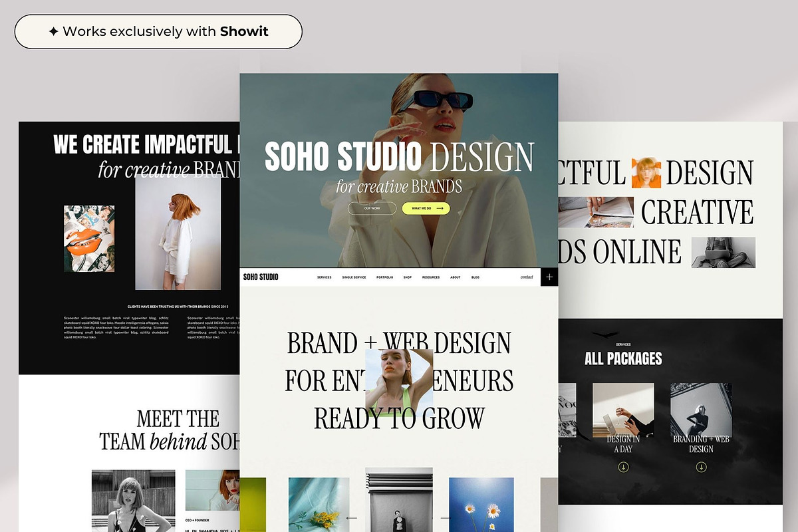This screenshot has height=532, width=798.
Task: Click down-arrow circle under Branding + Web Design
Action: 701,467
